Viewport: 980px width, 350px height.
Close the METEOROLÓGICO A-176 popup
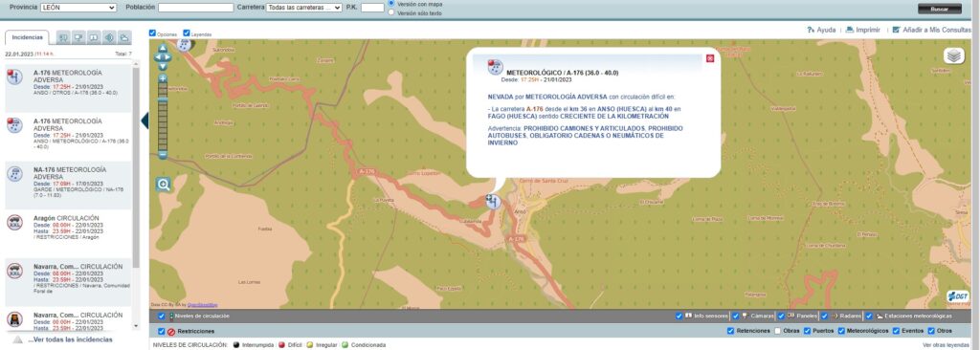pos(710,58)
